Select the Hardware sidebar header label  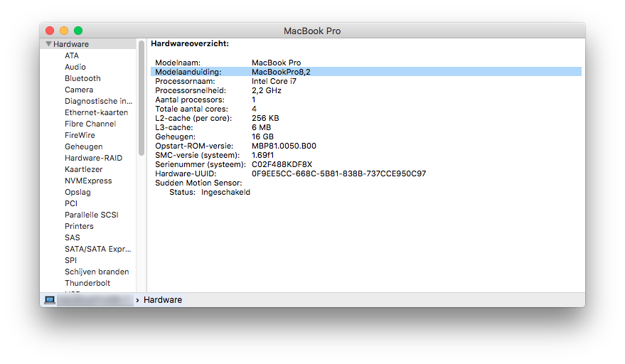tap(71, 44)
